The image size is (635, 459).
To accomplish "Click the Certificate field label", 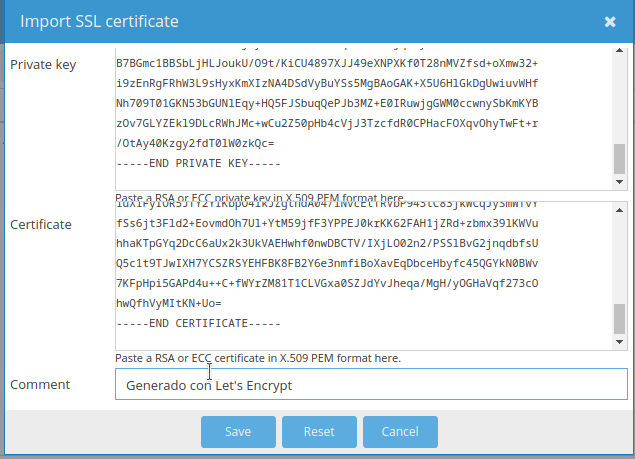I will point(41,224).
